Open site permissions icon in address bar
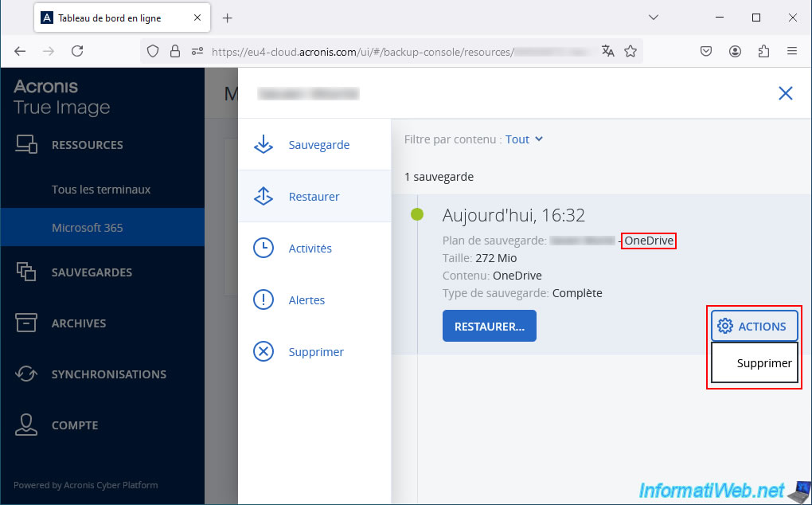 point(197,51)
